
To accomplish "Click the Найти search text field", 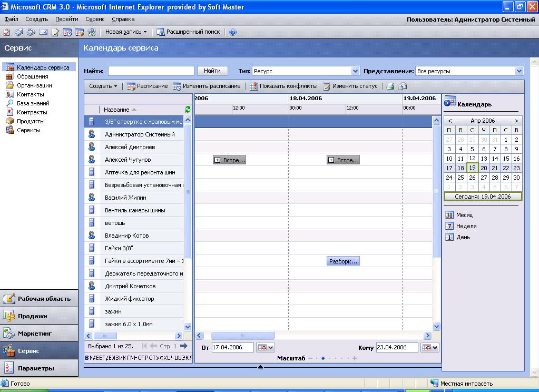I will pos(151,71).
